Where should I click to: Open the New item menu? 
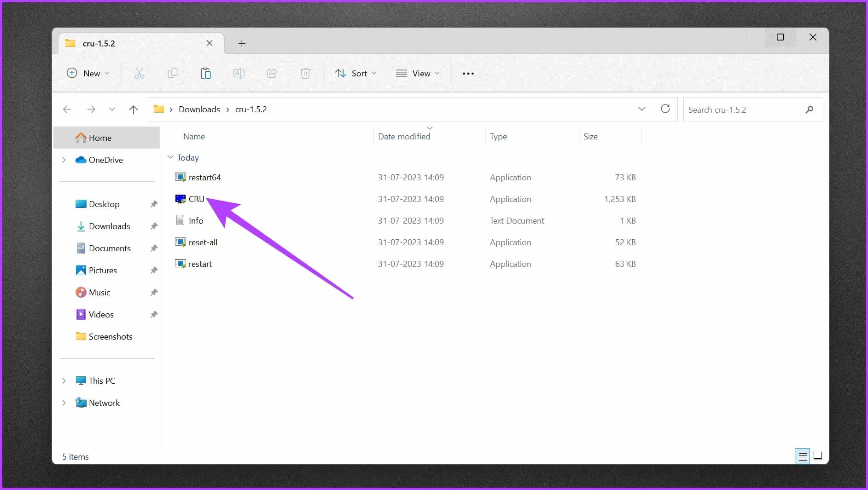(x=88, y=74)
